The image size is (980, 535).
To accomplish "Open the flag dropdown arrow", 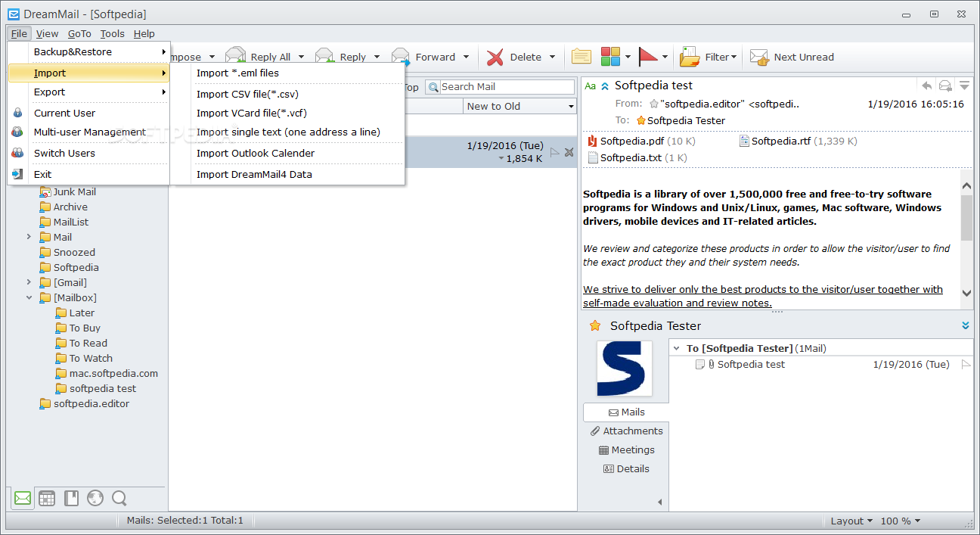I will pos(665,57).
